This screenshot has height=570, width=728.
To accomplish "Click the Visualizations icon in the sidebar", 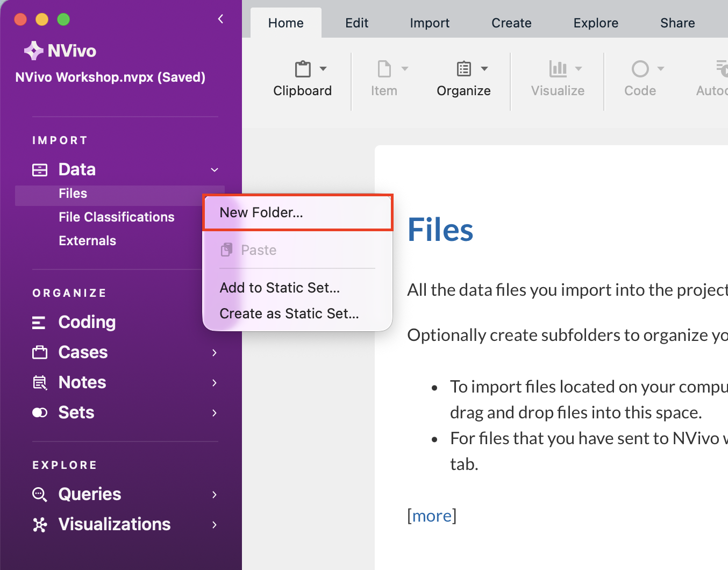I will (40, 524).
